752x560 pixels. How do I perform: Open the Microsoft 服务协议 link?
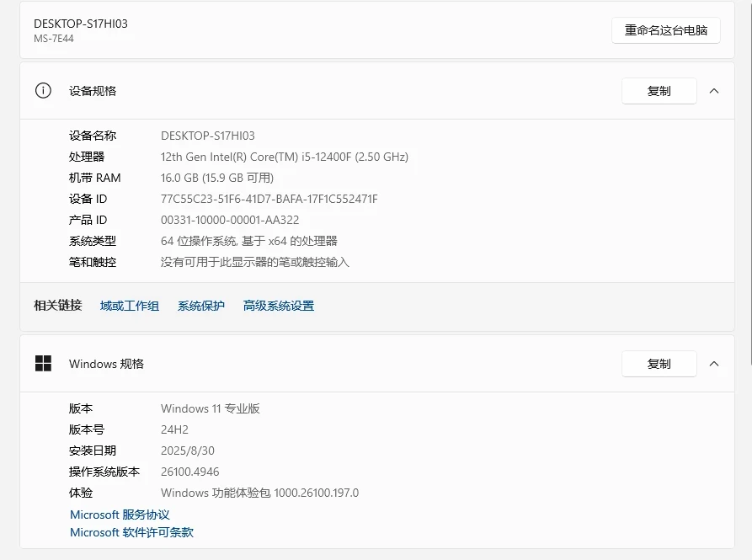coord(120,515)
